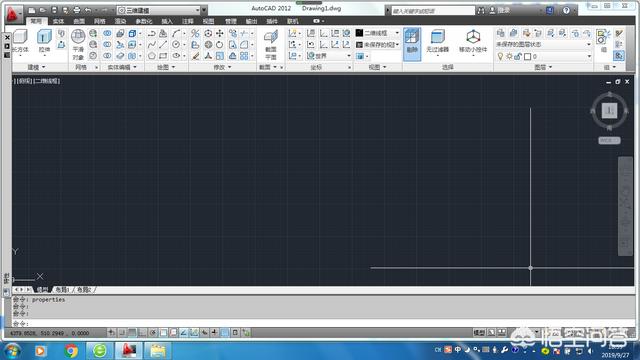Viewport: 640px width, 360px height.
Task: Click the 模型 model-space button in status bar
Action: [479, 333]
